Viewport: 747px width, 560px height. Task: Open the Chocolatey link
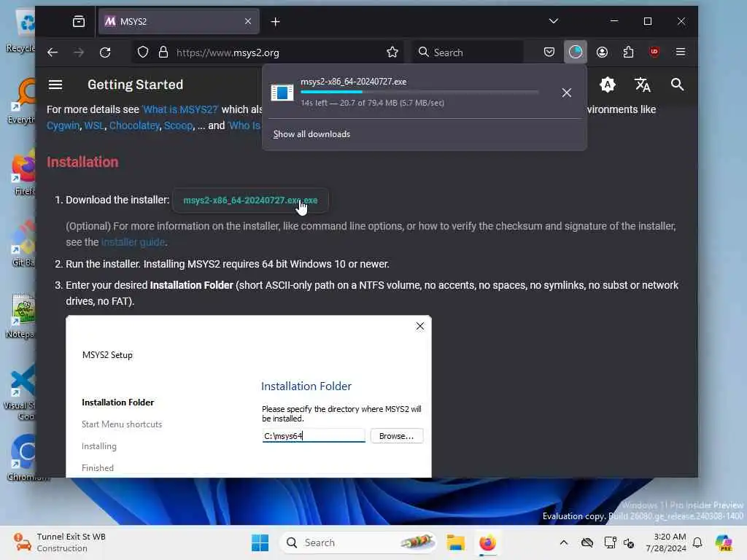[134, 125]
